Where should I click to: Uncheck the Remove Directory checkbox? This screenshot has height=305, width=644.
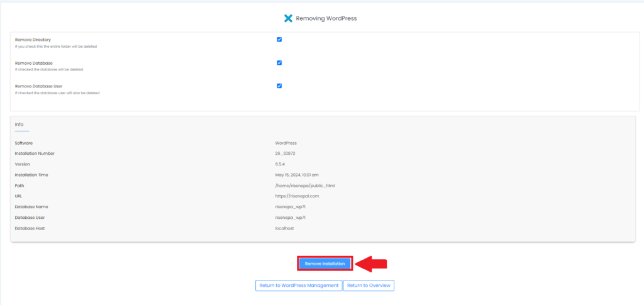[x=279, y=40]
